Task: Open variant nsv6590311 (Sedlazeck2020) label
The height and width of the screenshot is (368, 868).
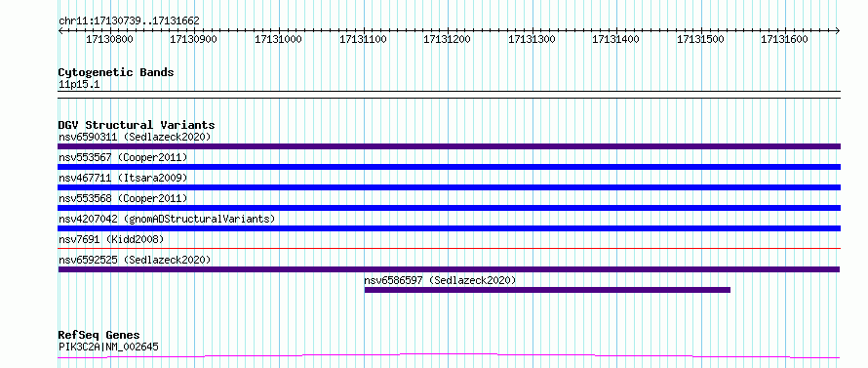Action: (x=135, y=137)
